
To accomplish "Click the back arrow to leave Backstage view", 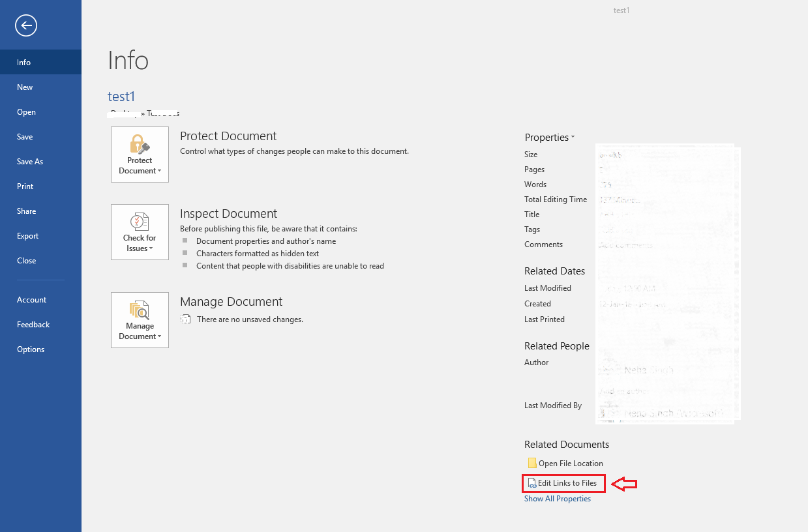I will [26, 25].
